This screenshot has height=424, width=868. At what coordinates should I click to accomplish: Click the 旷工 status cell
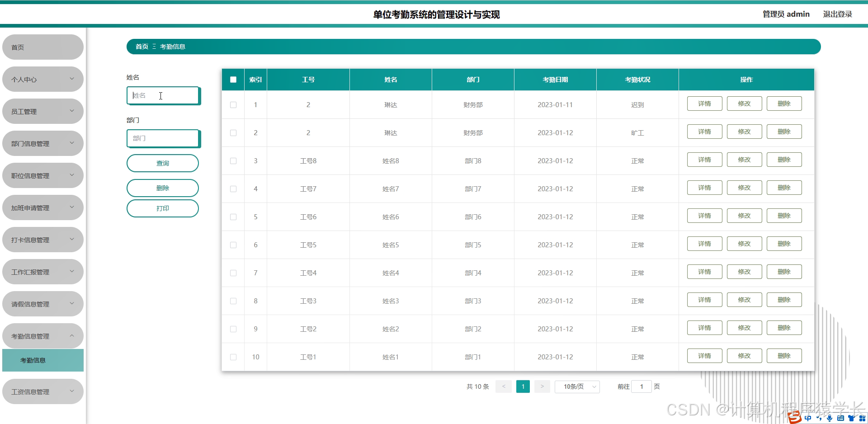click(637, 133)
